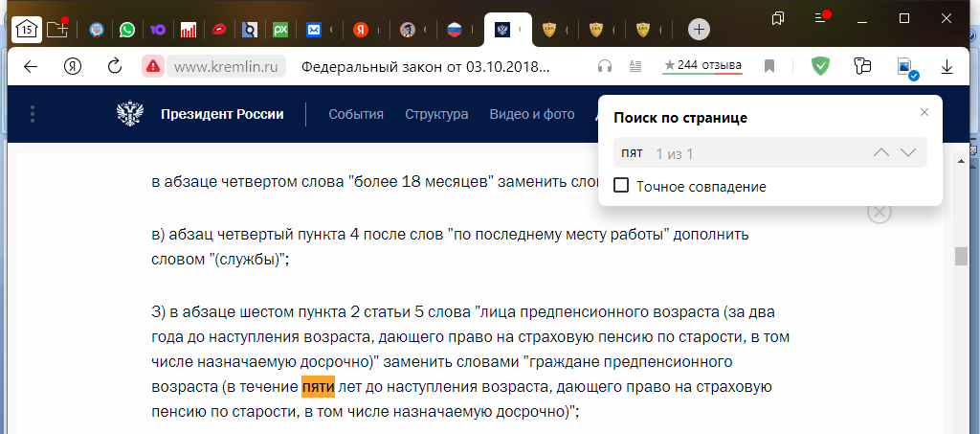Click the page vertical scrollbar thumb
Image resolution: width=980 pixels, height=434 pixels.
961,257
